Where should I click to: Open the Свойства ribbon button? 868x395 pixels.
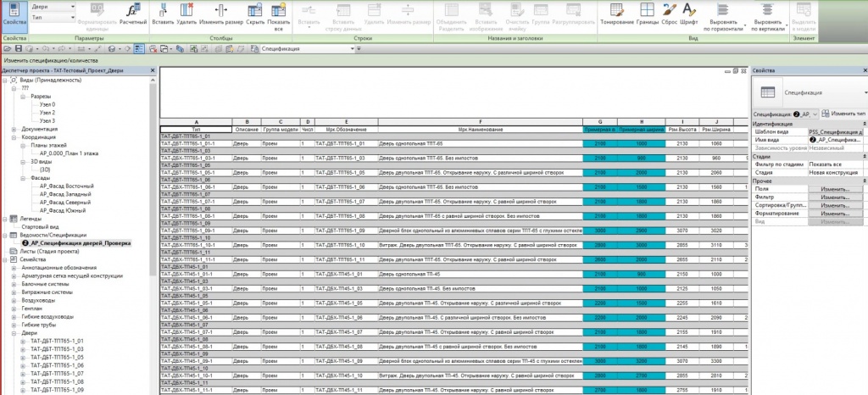[x=14, y=15]
